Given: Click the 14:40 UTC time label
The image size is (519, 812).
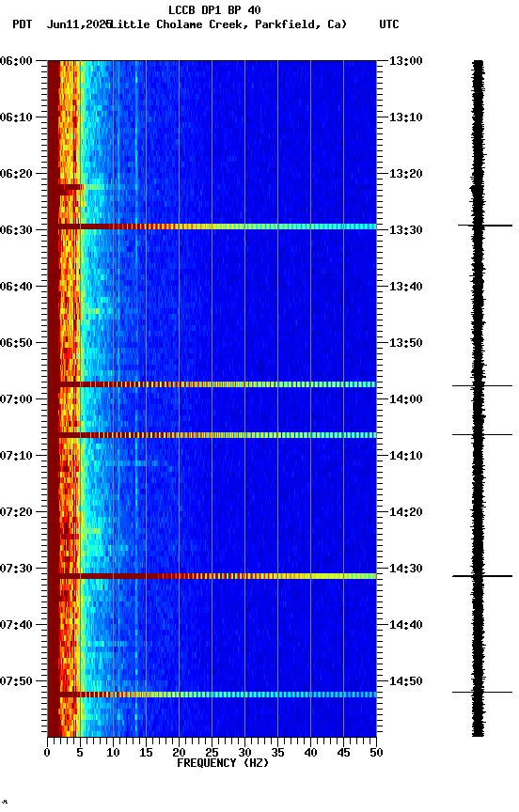Looking at the screenshot, I should [405, 625].
